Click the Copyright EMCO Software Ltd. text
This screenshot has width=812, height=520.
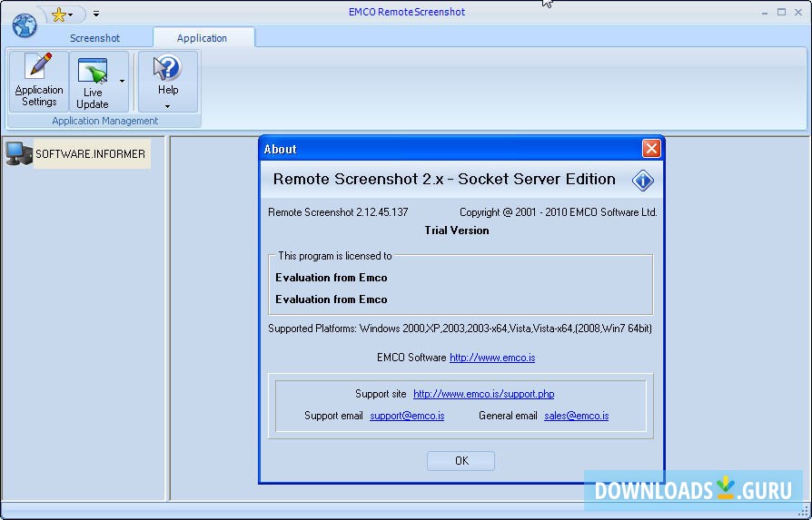[559, 212]
